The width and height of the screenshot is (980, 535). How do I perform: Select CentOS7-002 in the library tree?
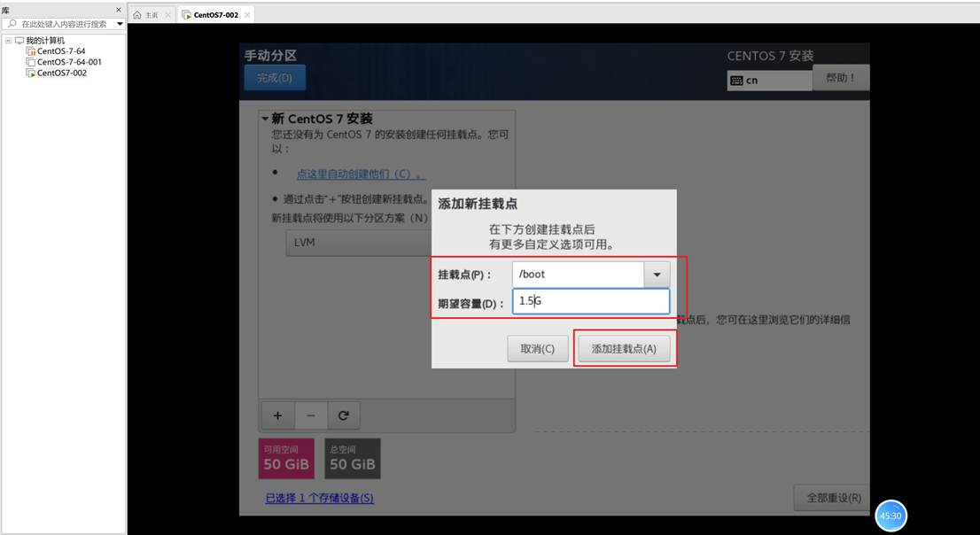tap(62, 73)
